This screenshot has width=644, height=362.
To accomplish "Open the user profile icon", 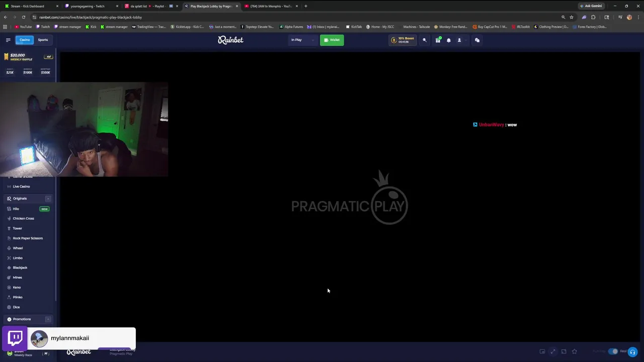I will (x=459, y=40).
